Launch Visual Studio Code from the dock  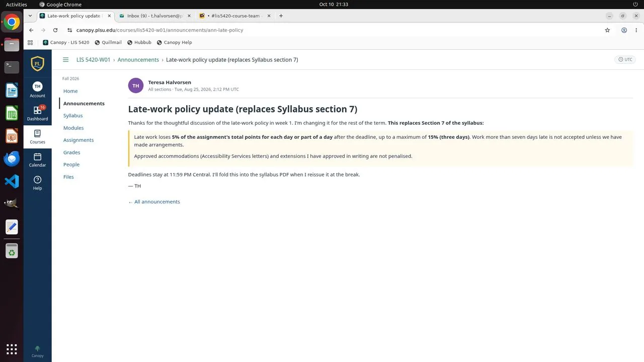(x=12, y=181)
